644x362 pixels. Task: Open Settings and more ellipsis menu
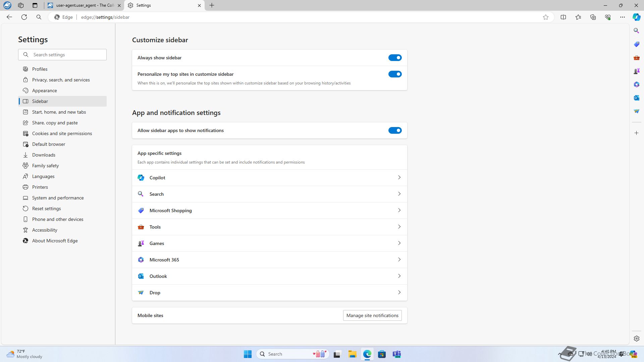(622, 17)
